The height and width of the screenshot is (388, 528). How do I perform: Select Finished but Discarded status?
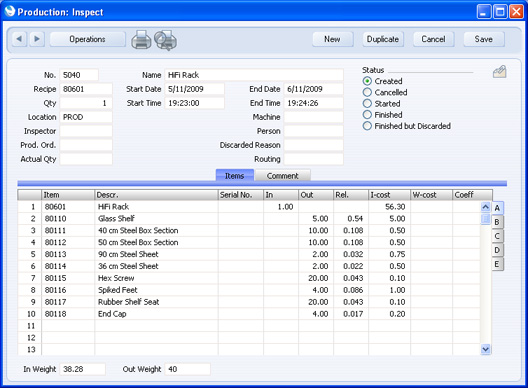click(367, 126)
